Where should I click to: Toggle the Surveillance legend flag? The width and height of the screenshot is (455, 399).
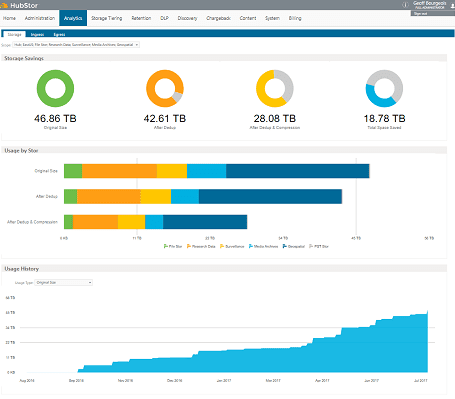pos(222,246)
